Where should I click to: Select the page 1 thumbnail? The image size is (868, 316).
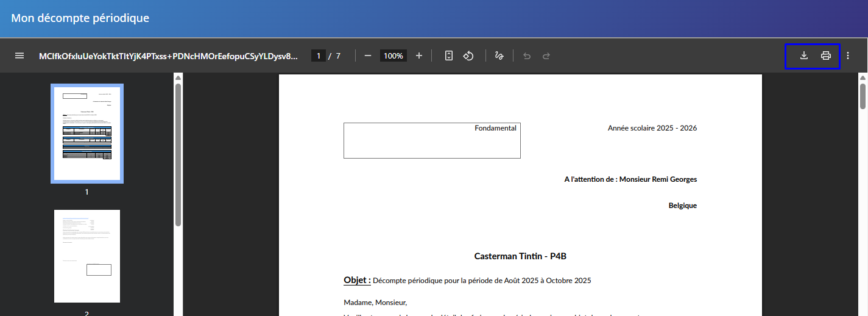pos(87,134)
